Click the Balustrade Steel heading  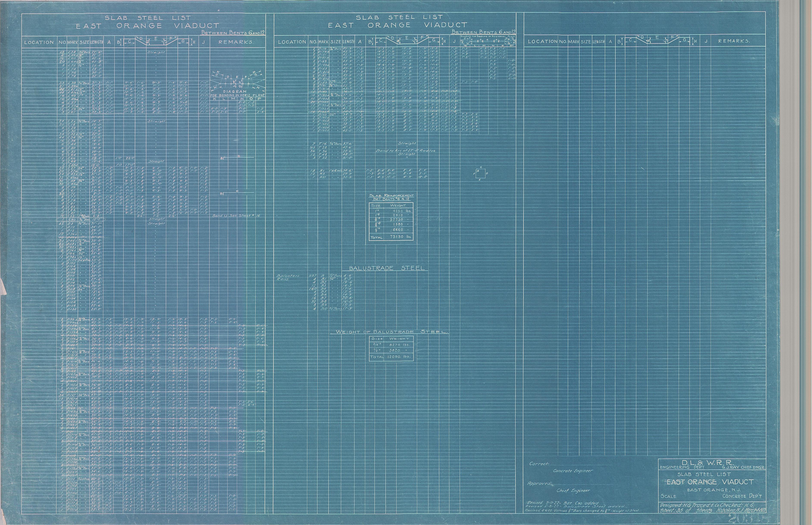click(387, 268)
